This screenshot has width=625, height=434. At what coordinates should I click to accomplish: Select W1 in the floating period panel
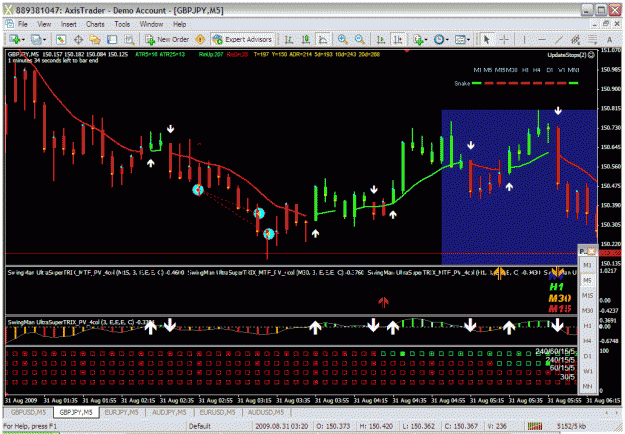587,371
